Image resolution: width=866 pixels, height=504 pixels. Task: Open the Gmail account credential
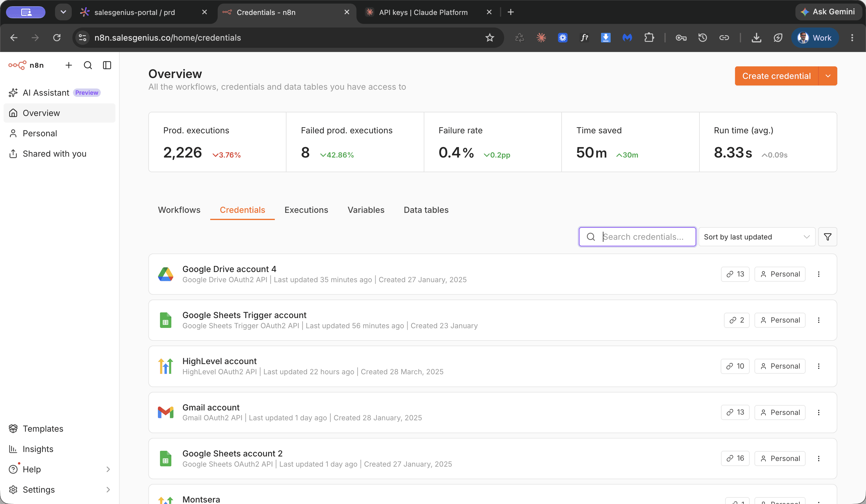click(x=493, y=412)
